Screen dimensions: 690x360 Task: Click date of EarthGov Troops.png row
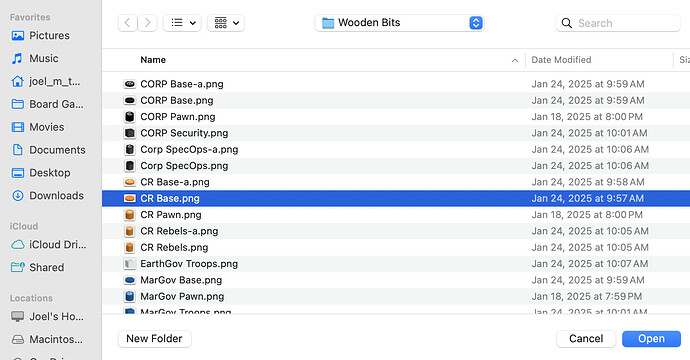[x=590, y=264]
